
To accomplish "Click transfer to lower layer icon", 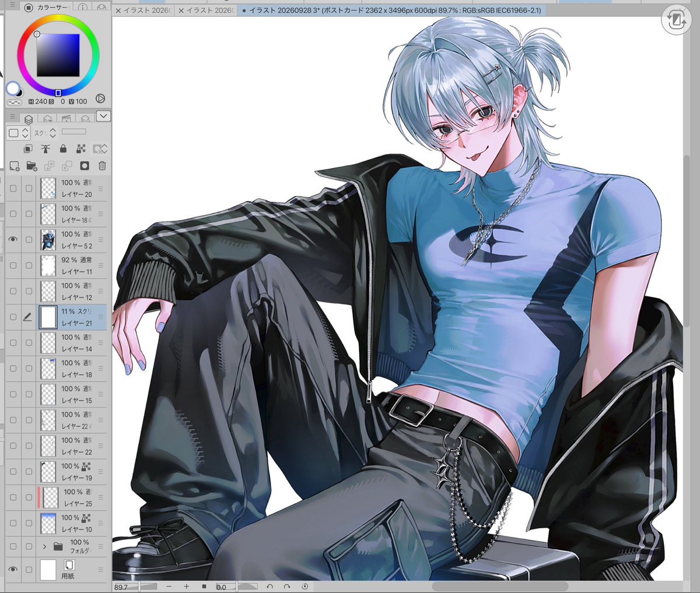I will pos(50,166).
